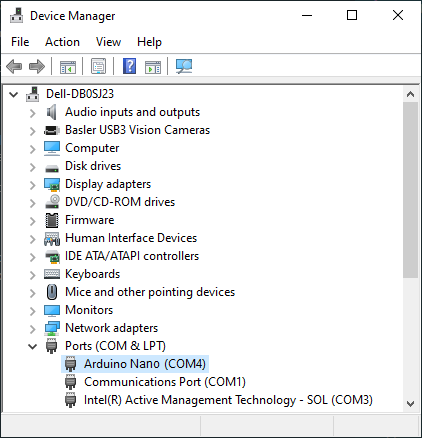Click the Arduino Nano port icon
The image size is (422, 438).
point(70,364)
